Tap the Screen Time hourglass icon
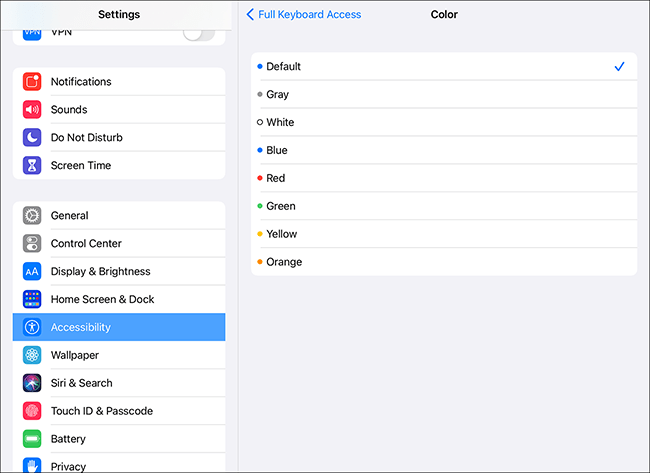The height and width of the screenshot is (473, 650). (x=32, y=166)
